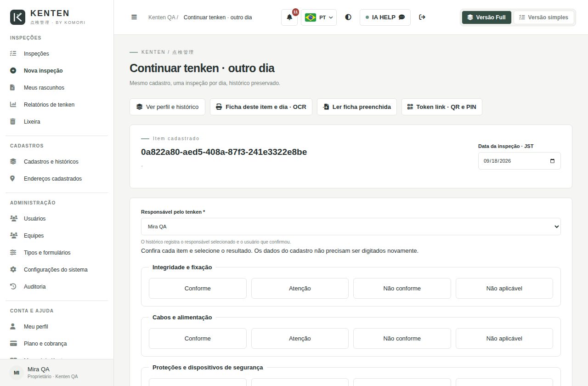Screen dimensions: 588x386
Task: Select Não conforme for Cabos e alimentação
Action: (x=402, y=339)
